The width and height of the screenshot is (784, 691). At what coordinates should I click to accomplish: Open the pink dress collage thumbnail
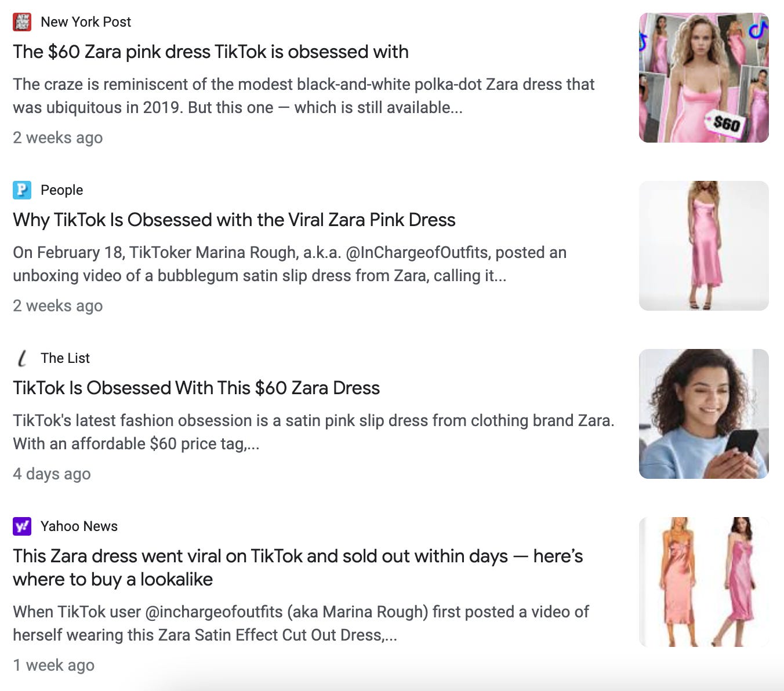pyautogui.click(x=704, y=78)
